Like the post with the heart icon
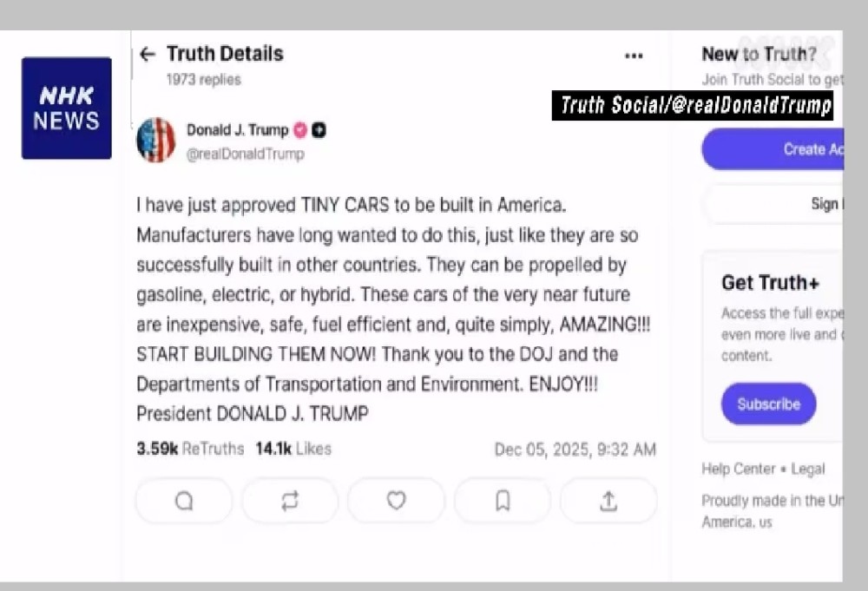This screenshot has width=868, height=591. point(396,501)
